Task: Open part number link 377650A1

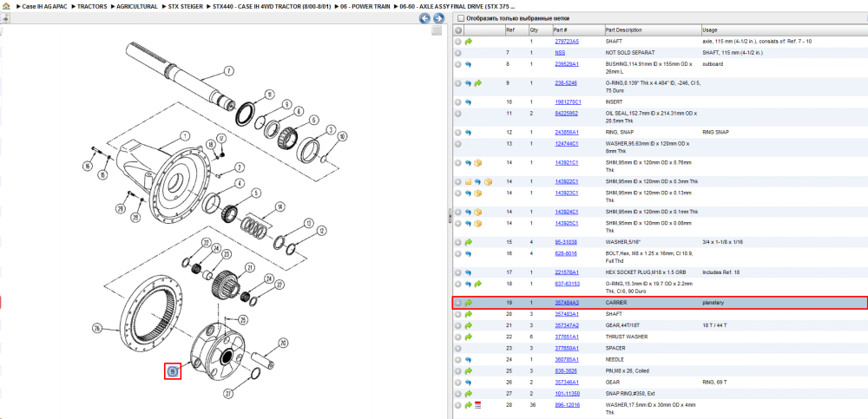Action: (566, 348)
